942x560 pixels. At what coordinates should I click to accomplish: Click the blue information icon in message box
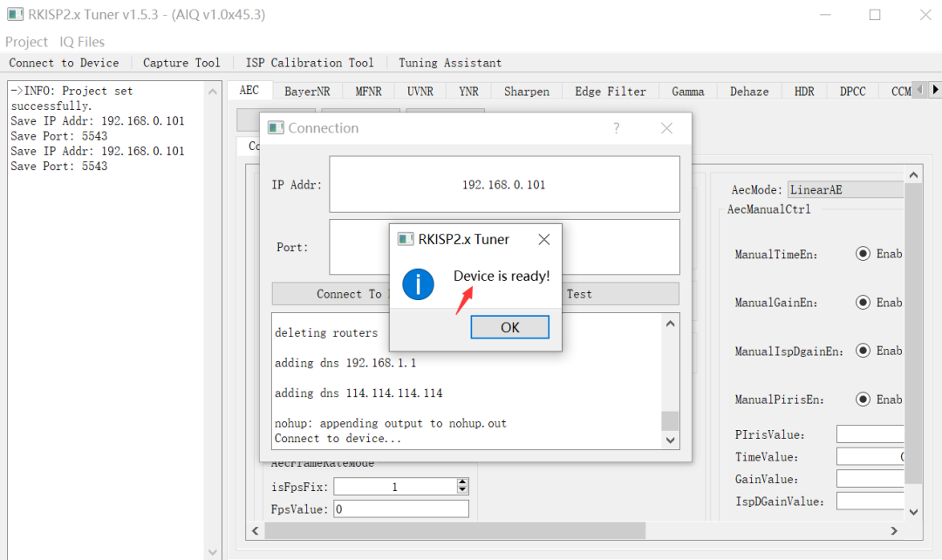419,284
